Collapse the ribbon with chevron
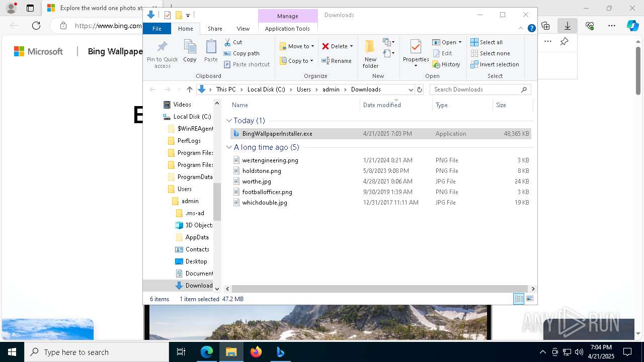 (x=521, y=29)
